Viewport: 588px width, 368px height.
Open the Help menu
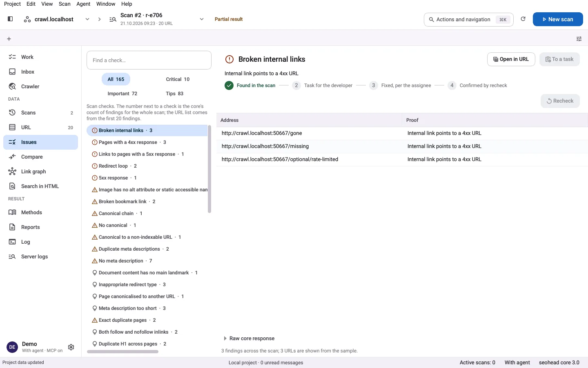(x=127, y=4)
